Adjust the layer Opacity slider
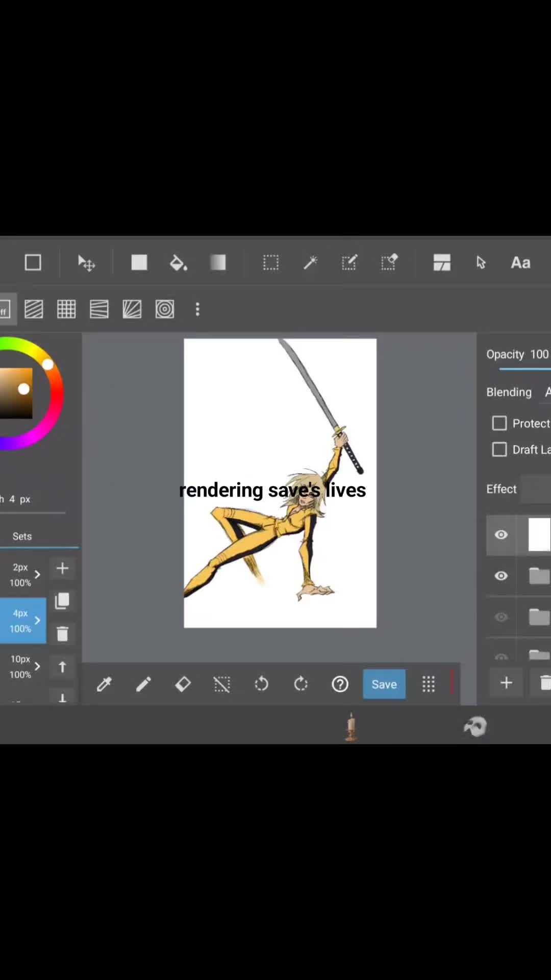 point(525,369)
